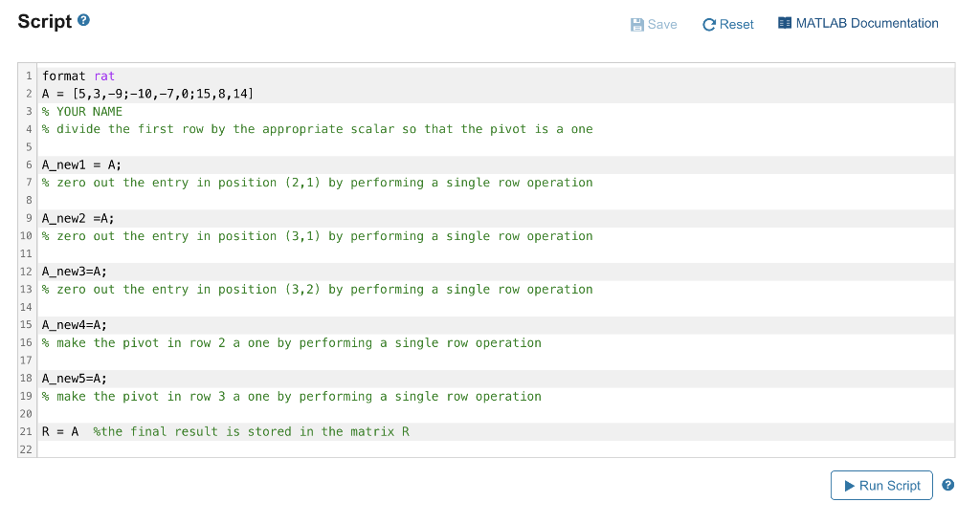Open the MATLAB Documentation link
This screenshot has height=524, width=980.
[867, 23]
